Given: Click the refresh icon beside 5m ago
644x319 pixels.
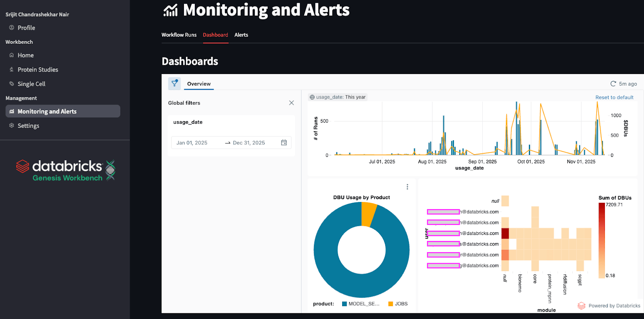Looking at the screenshot, I should coord(613,84).
